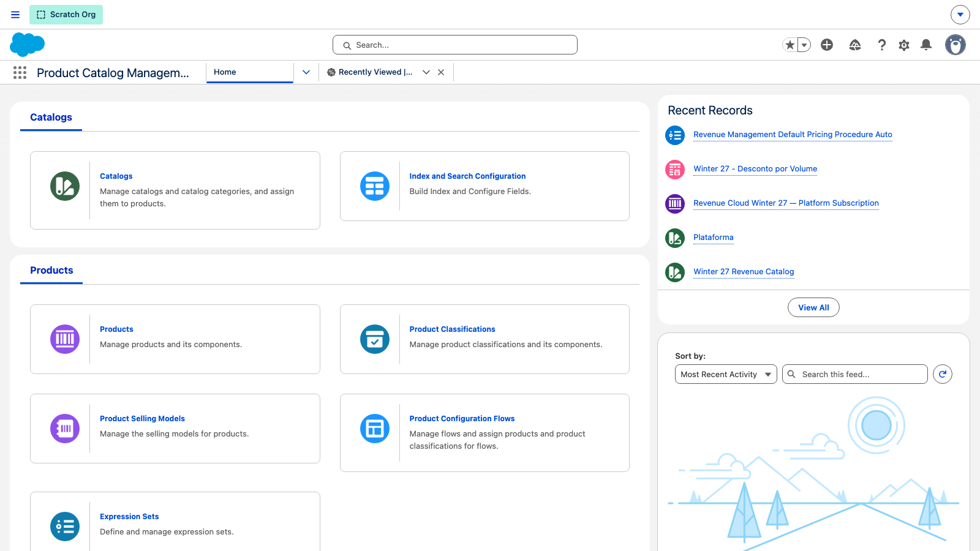Click the Define and manage expression sets text
The height and width of the screenshot is (551, 980).
pos(167,532)
